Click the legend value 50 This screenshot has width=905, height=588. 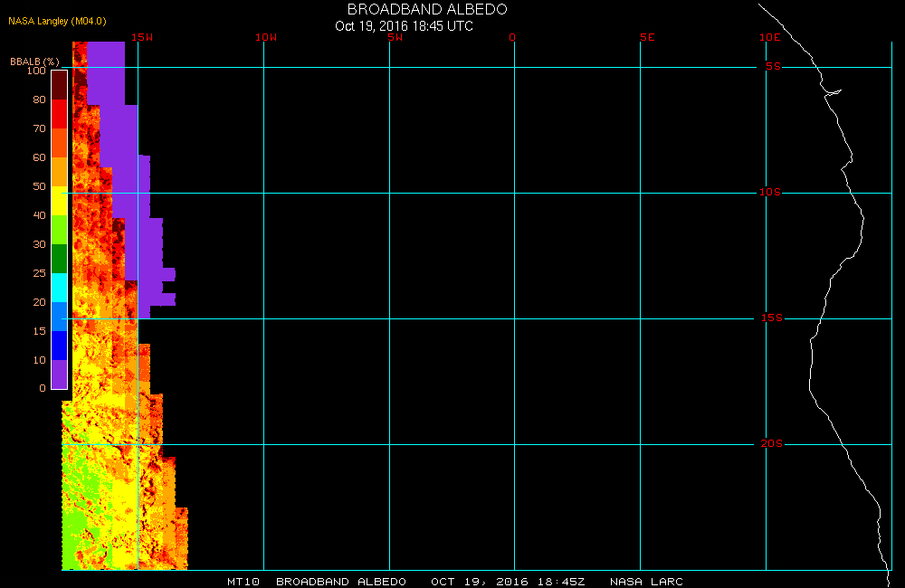[x=39, y=186]
